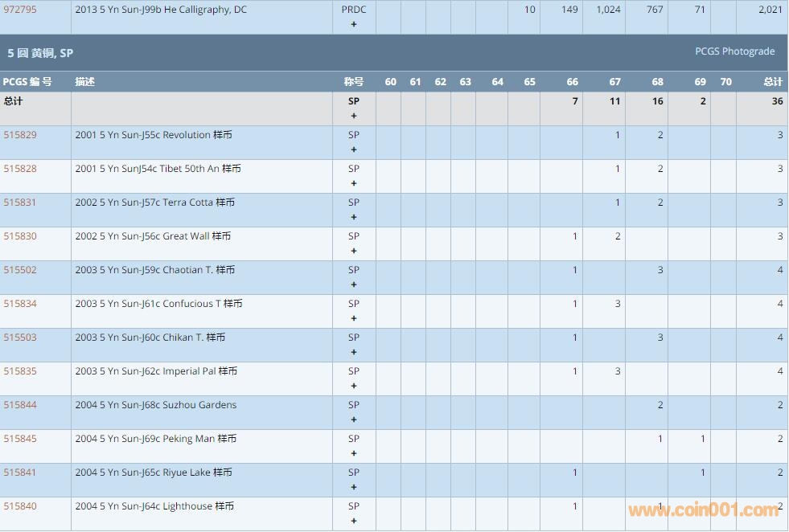The width and height of the screenshot is (789, 532).
Task: Open the PCGS Photograde link
Action: pyautogui.click(x=734, y=51)
